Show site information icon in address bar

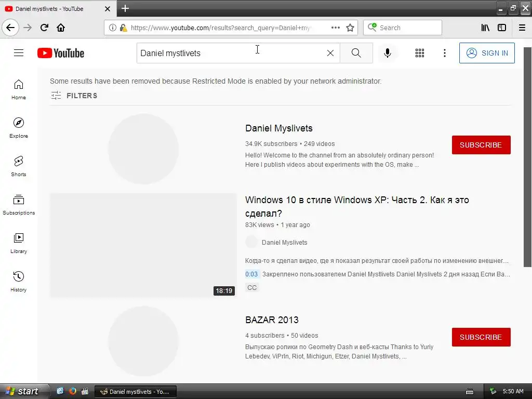point(112,28)
